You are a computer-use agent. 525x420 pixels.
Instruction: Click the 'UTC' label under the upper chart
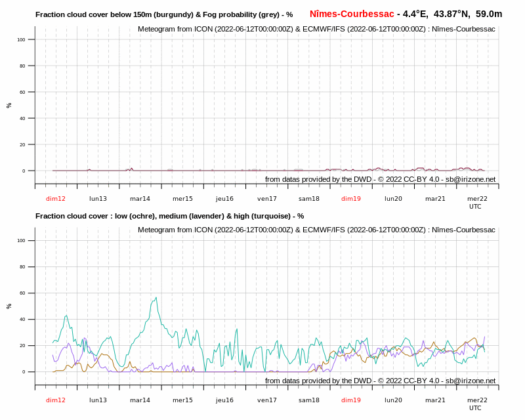tap(475, 207)
